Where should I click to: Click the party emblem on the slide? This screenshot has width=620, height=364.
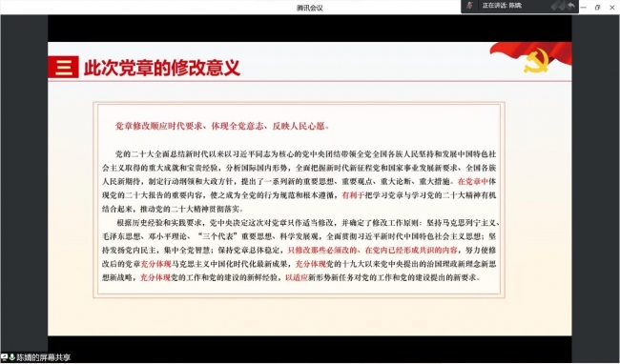pyautogui.click(x=536, y=61)
